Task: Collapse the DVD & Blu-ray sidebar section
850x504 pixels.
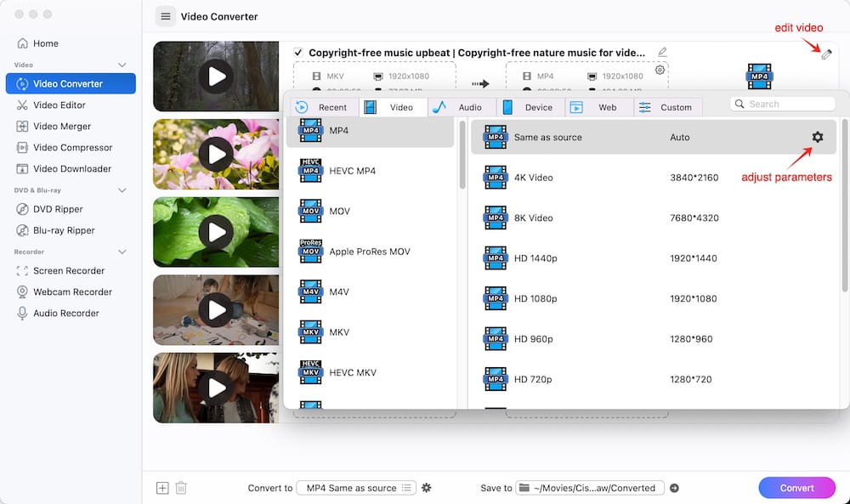Action: 122,190
